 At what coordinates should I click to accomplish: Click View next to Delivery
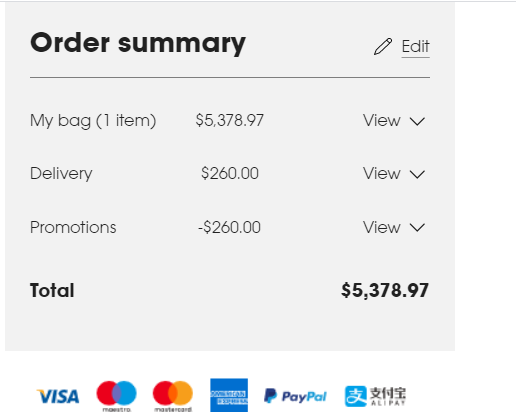[382, 173]
